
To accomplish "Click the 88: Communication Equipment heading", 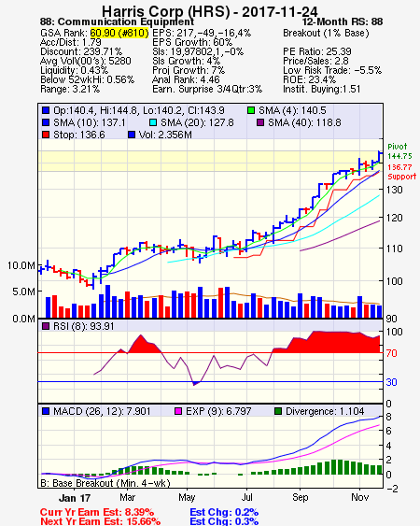I will click(117, 21).
